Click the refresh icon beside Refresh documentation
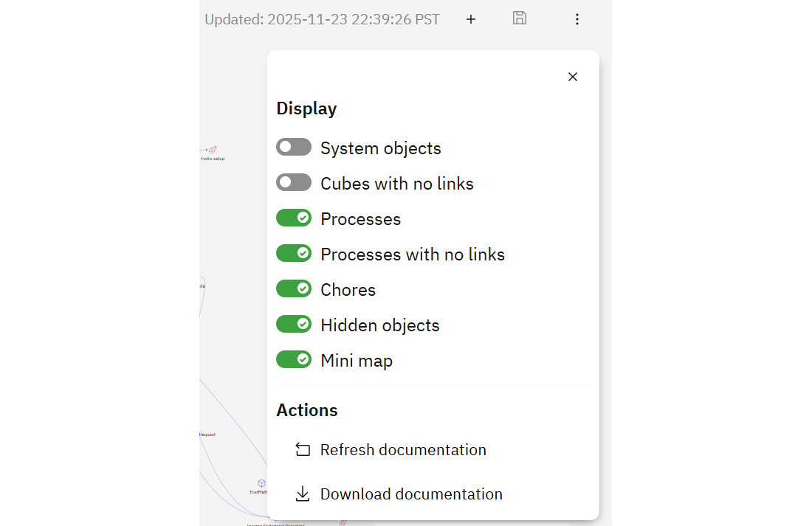The height and width of the screenshot is (526, 812). (x=302, y=449)
